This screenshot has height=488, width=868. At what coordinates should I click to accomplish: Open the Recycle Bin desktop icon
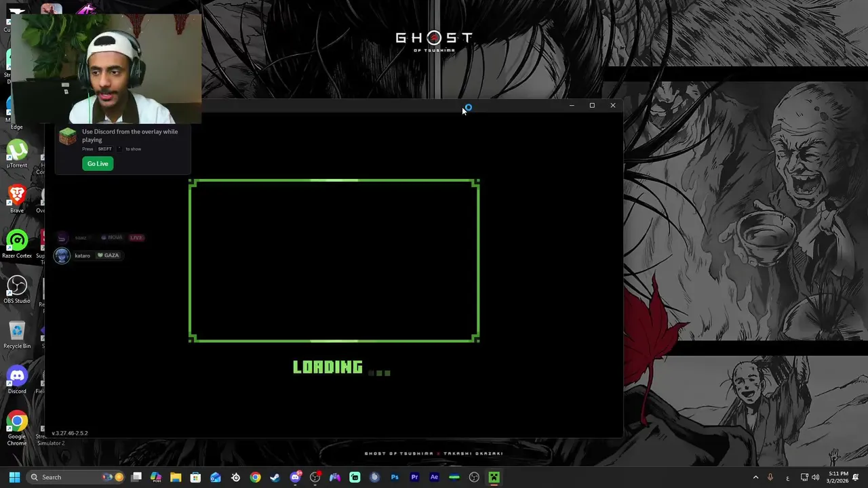tap(17, 335)
